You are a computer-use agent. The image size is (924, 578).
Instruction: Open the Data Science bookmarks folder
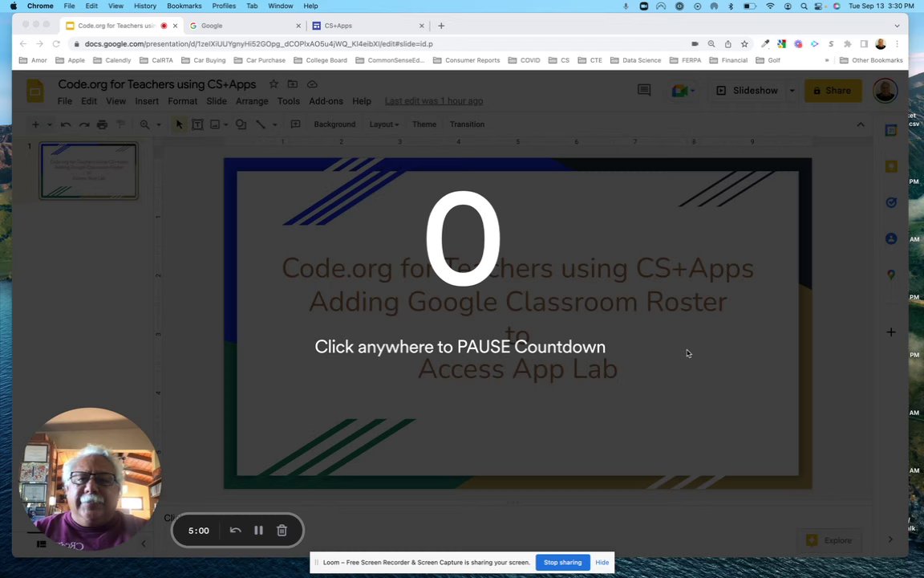pos(635,60)
